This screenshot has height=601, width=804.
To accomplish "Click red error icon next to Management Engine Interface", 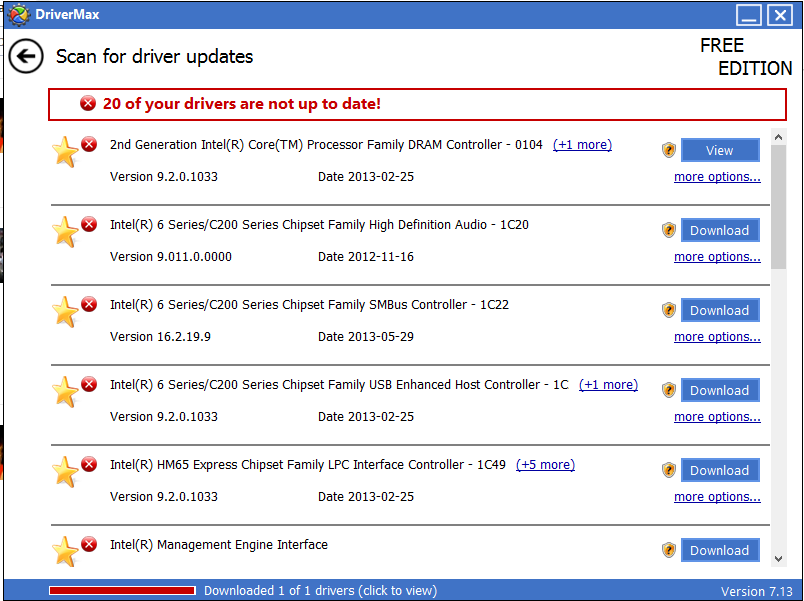I will pyautogui.click(x=89, y=544).
